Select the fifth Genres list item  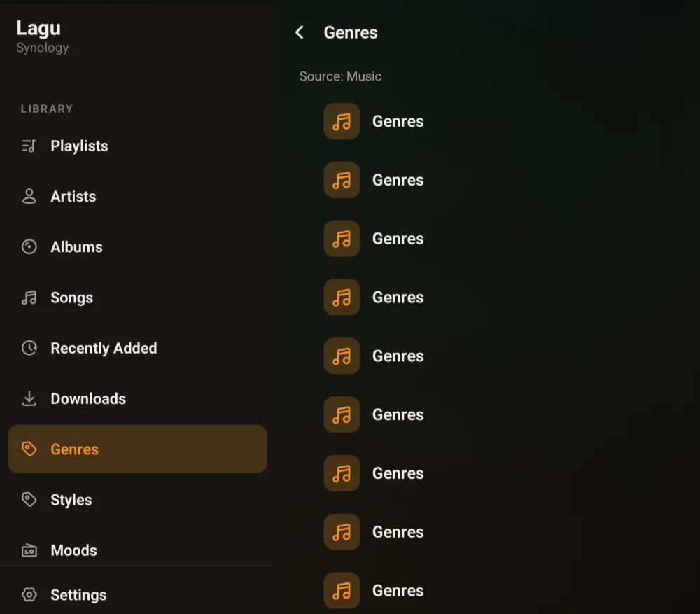[x=374, y=356]
